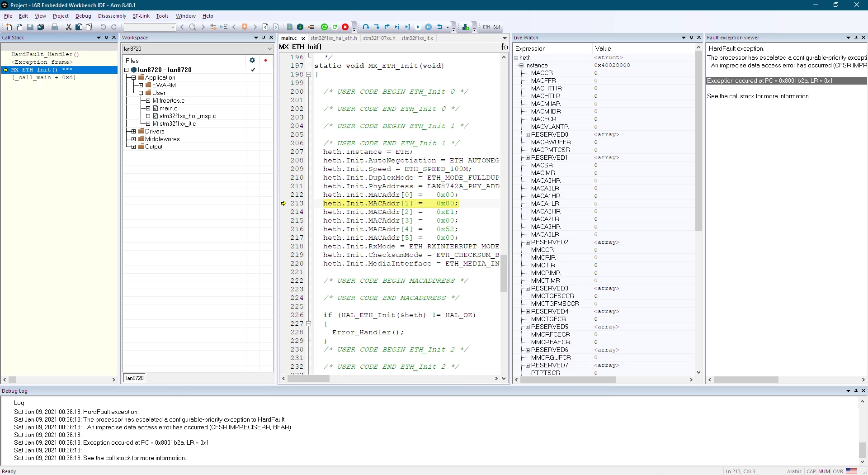Switch to stm32f107xc.h editor tab
The image size is (868, 475).
[379, 38]
